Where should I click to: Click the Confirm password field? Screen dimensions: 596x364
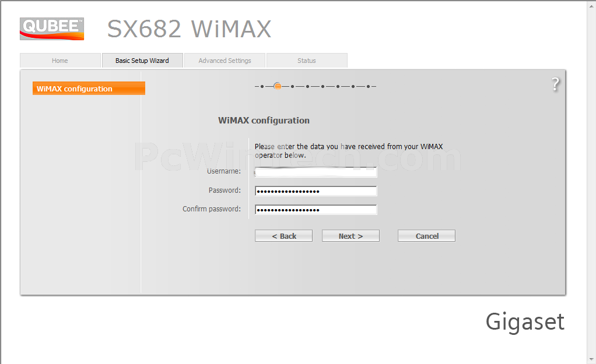pyautogui.click(x=316, y=210)
